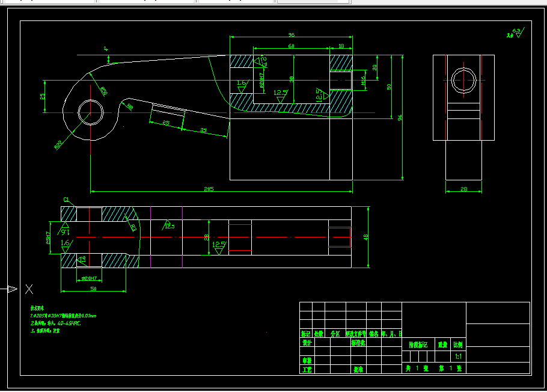Click the vertical ø20H7 label in section view

pos(261,80)
